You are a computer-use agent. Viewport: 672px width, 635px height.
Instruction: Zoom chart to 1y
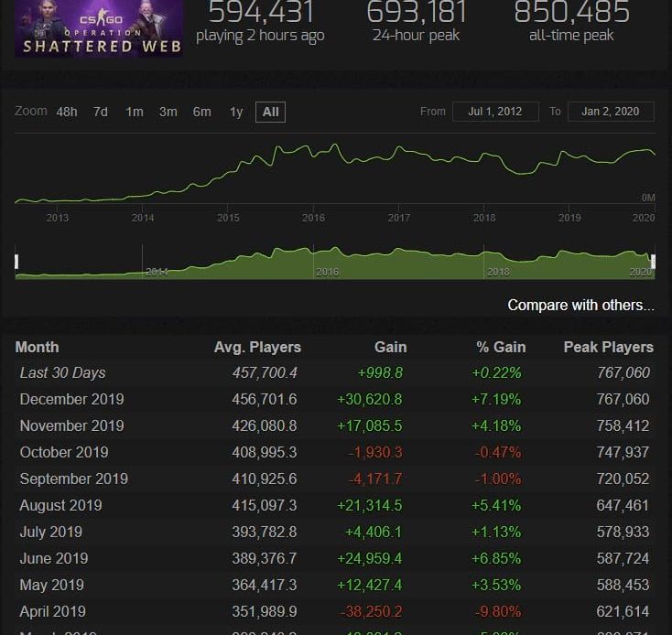point(236,112)
